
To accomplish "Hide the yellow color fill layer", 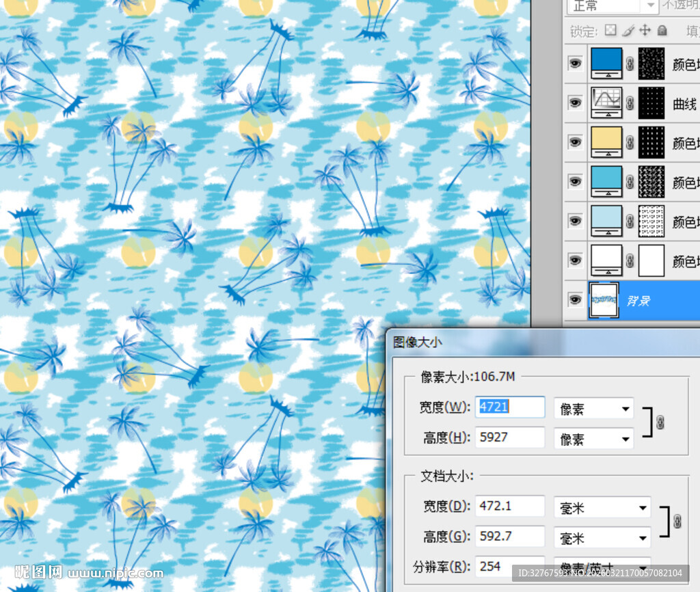I will click(575, 142).
